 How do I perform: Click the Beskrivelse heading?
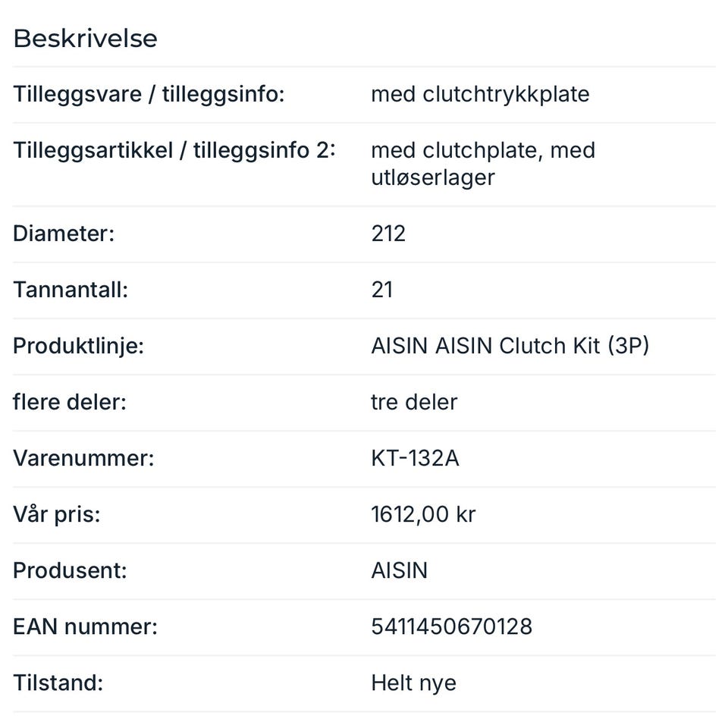click(85, 39)
